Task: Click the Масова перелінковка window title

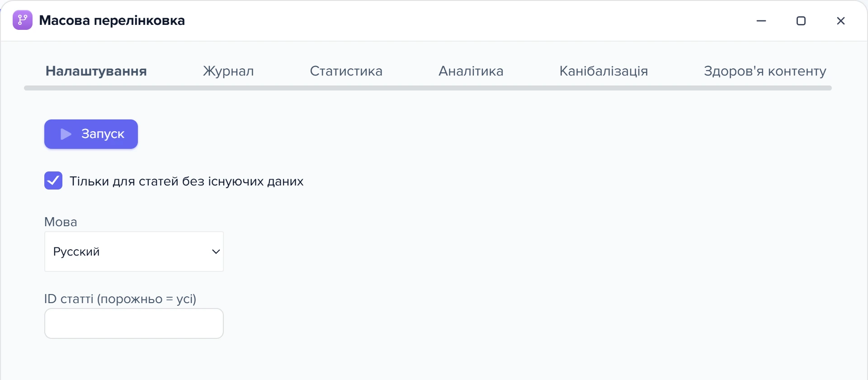Action: click(x=112, y=20)
